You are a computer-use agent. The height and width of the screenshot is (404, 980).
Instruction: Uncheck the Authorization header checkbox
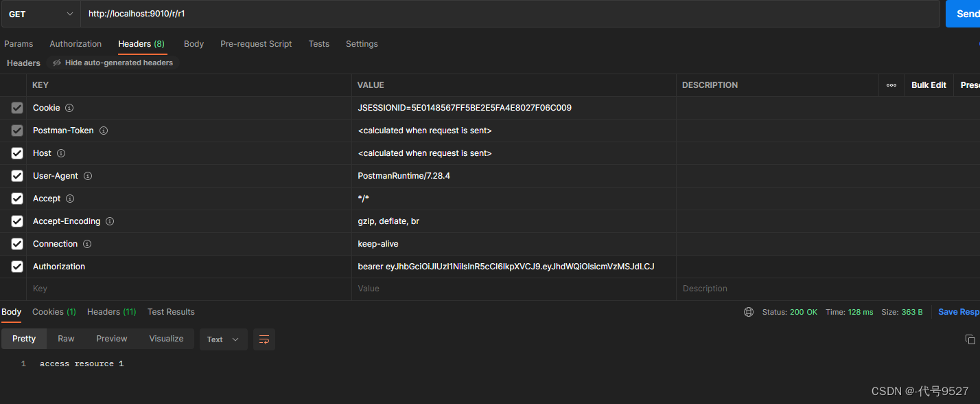[x=17, y=267]
